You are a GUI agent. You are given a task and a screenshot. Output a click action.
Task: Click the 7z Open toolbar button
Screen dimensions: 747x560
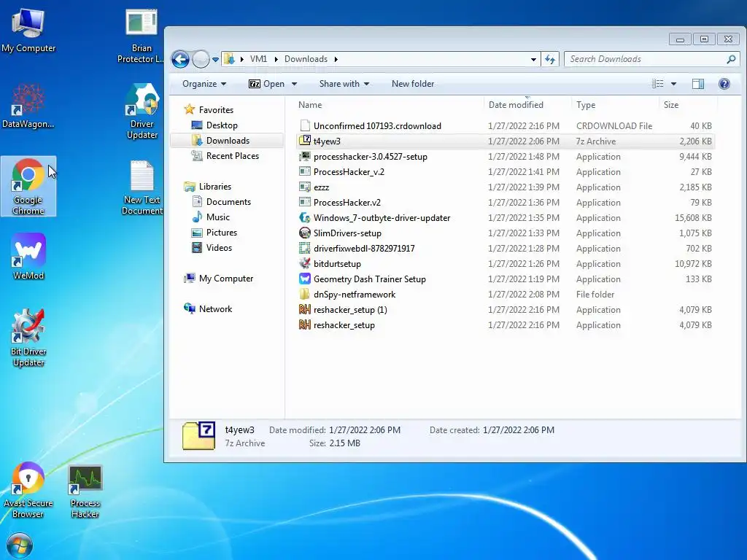(x=266, y=84)
